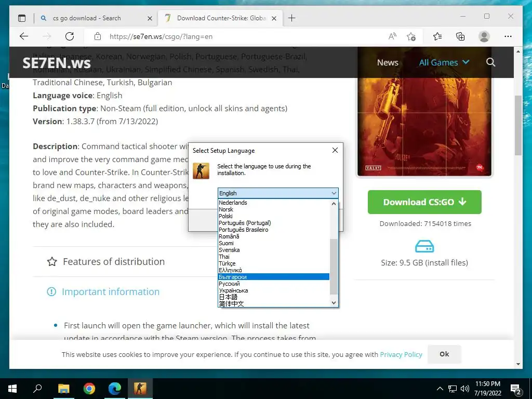Choose 日本語 from the language list
Image resolution: width=532 pixels, height=399 pixels.
273,297
